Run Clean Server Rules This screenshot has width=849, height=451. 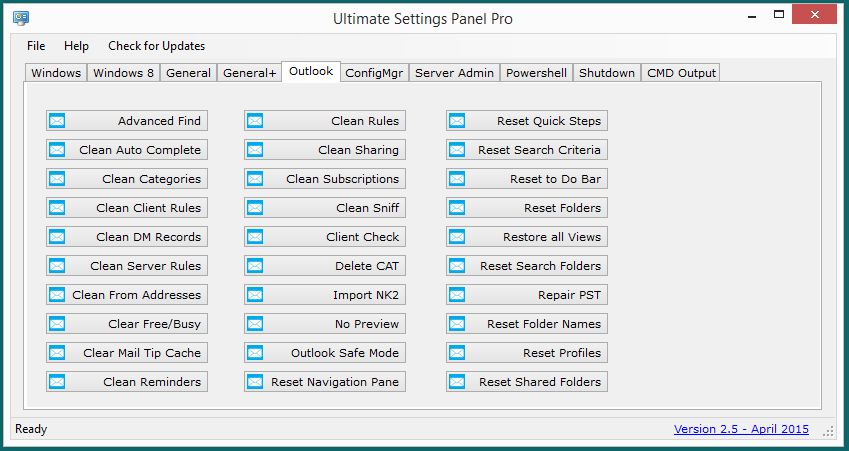[x=127, y=266]
